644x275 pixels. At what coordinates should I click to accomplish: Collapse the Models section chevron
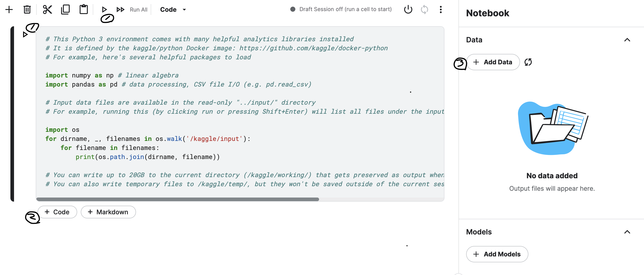pyautogui.click(x=627, y=232)
